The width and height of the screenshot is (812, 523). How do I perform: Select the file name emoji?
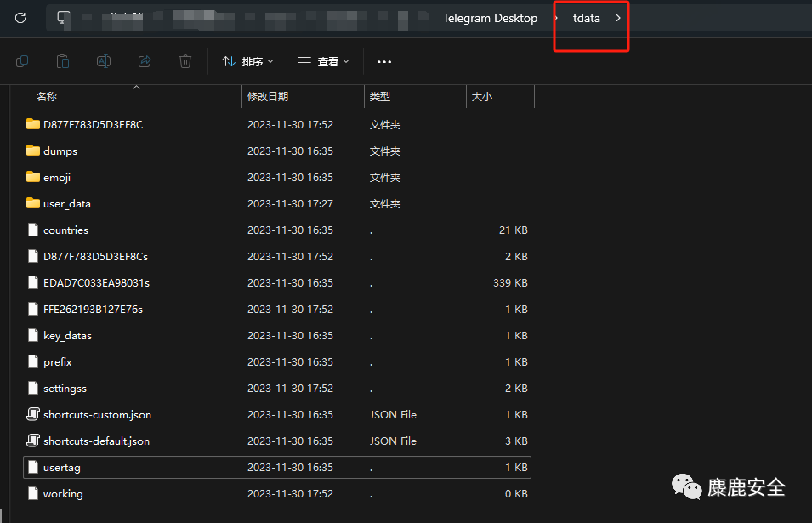pos(57,178)
